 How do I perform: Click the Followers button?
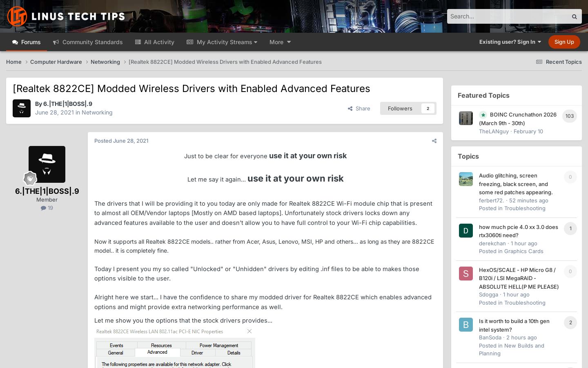[400, 108]
